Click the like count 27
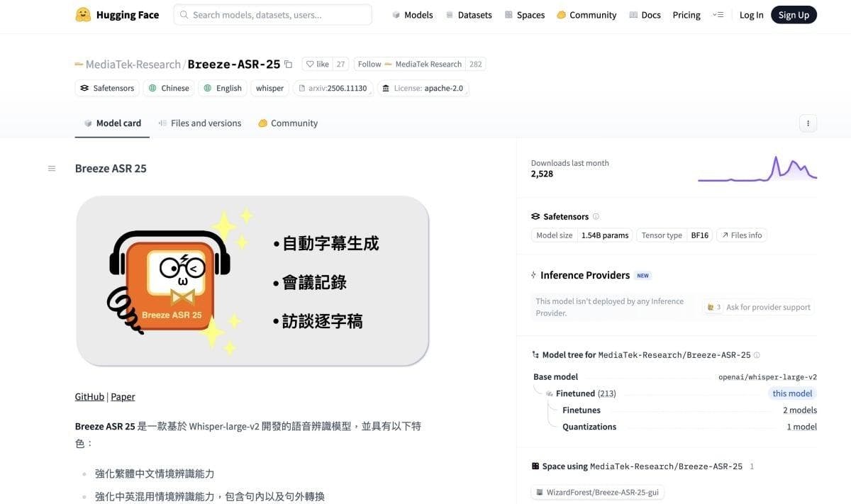 pos(340,64)
